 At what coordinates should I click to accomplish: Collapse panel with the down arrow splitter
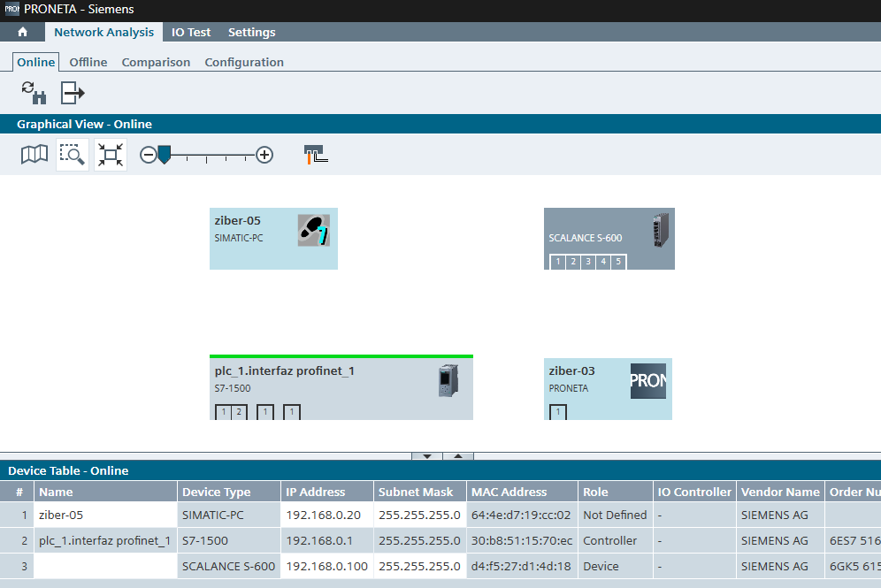tap(426, 456)
